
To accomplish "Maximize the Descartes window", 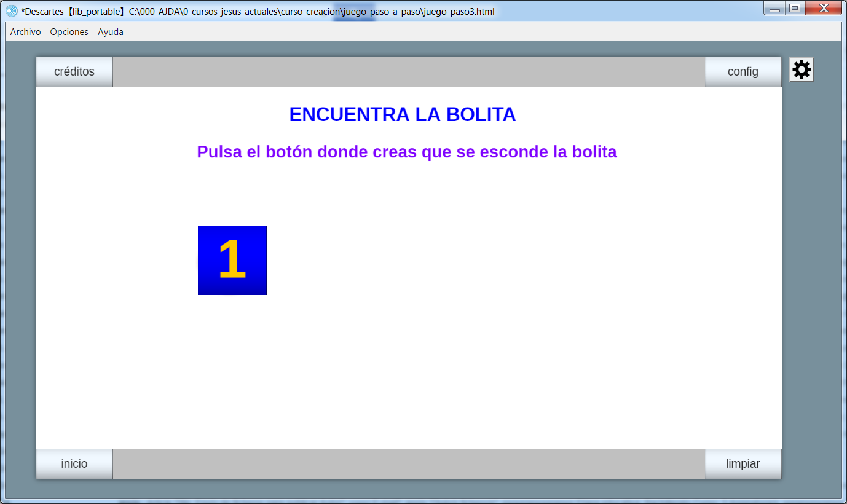I will 794,9.
